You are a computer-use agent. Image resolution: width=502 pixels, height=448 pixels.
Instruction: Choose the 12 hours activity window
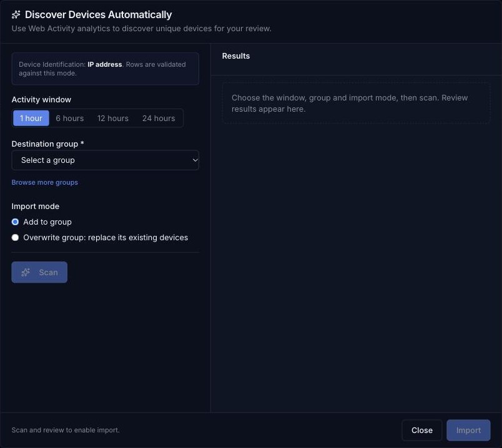pyautogui.click(x=113, y=118)
